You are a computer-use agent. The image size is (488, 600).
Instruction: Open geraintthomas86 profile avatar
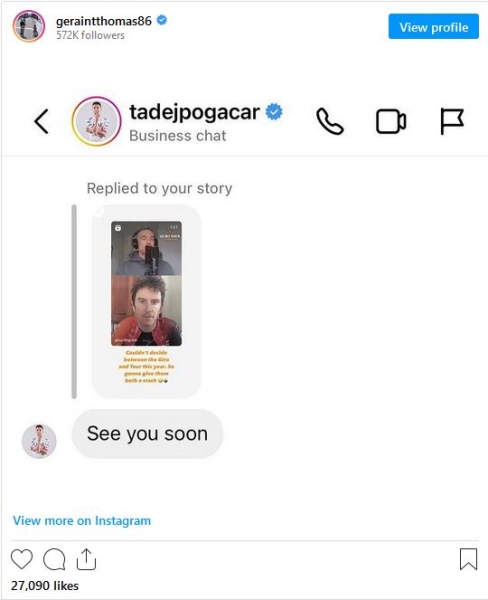[29, 26]
